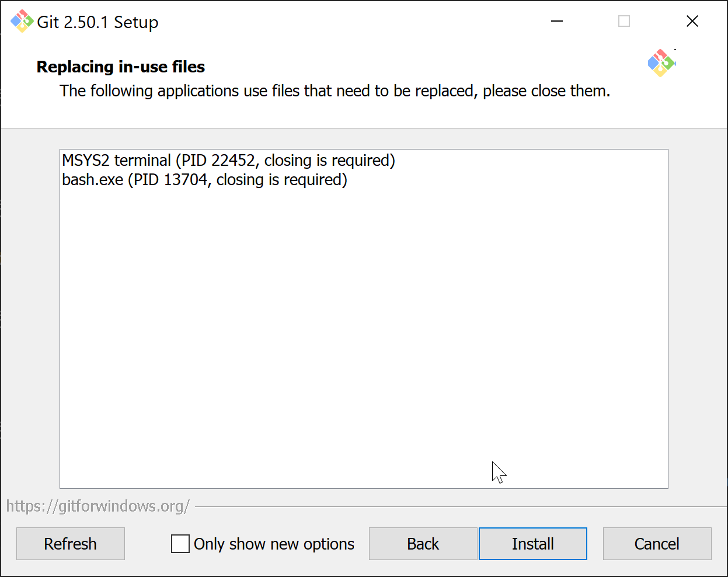
Task: Go back with the Back button
Action: click(x=423, y=544)
